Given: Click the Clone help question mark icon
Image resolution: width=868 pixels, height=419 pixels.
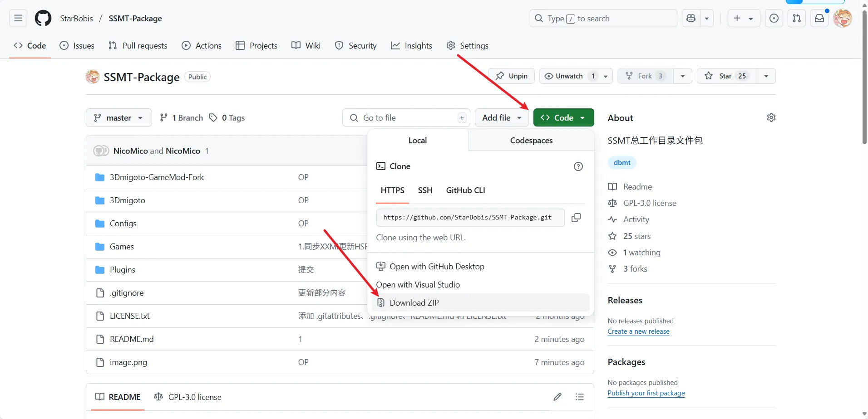Looking at the screenshot, I should 578,166.
